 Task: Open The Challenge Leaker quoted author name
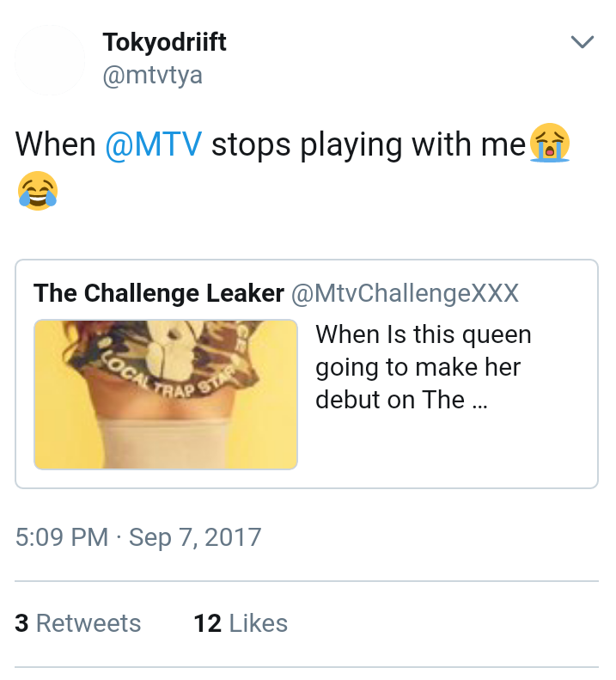tap(159, 293)
